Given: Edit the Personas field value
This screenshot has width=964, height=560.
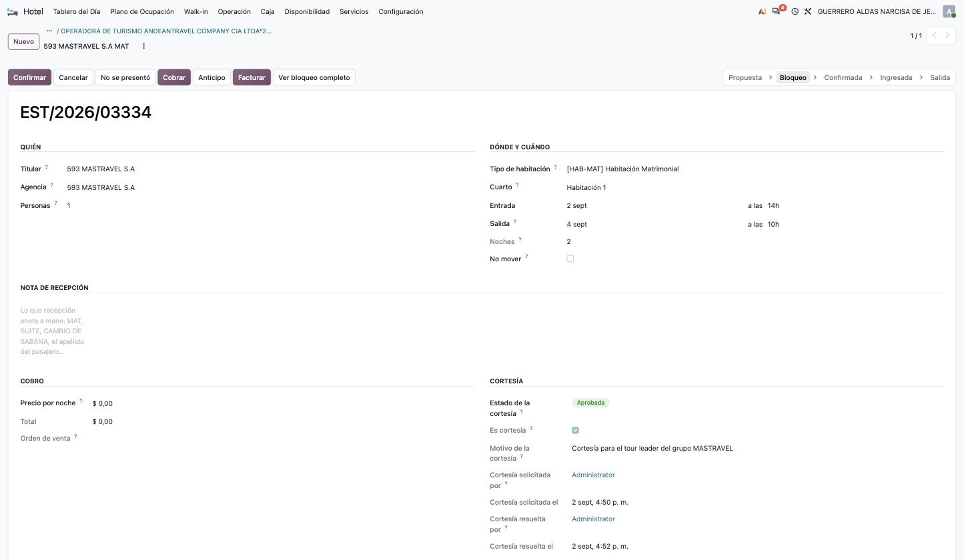Looking at the screenshot, I should click(270, 205).
